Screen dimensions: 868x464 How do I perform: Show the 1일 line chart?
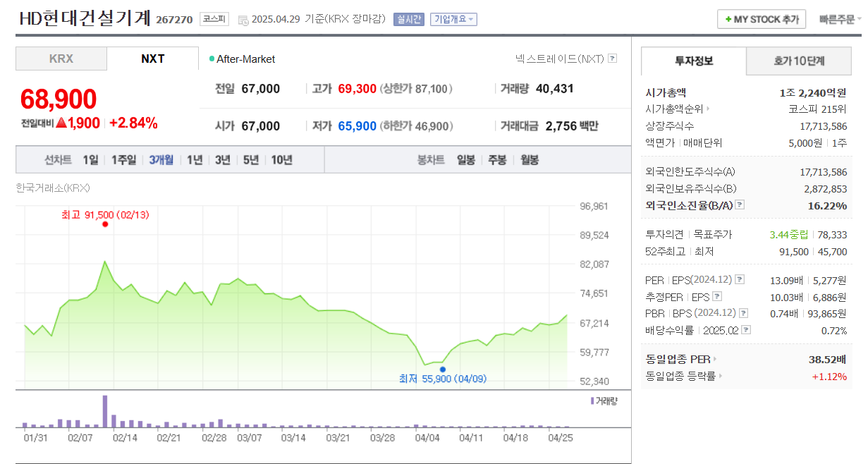point(90,160)
